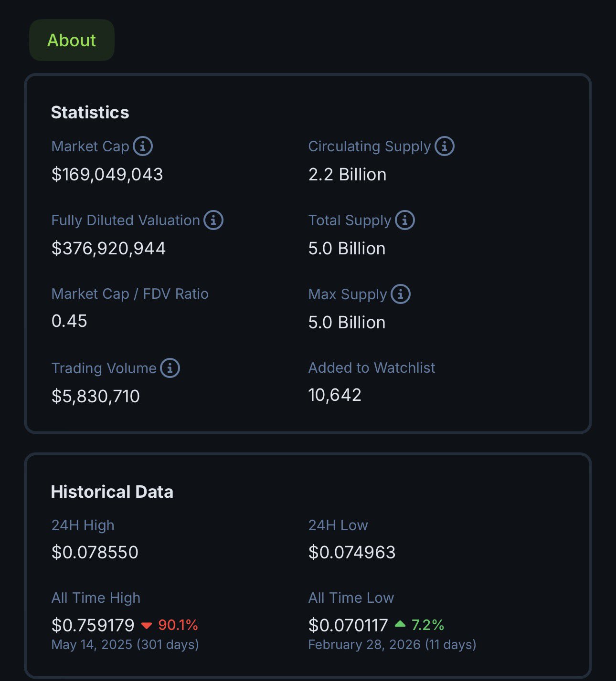Screen dimensions: 616x681
Task: Select the All Time Low price $0.070117
Action: coord(348,625)
